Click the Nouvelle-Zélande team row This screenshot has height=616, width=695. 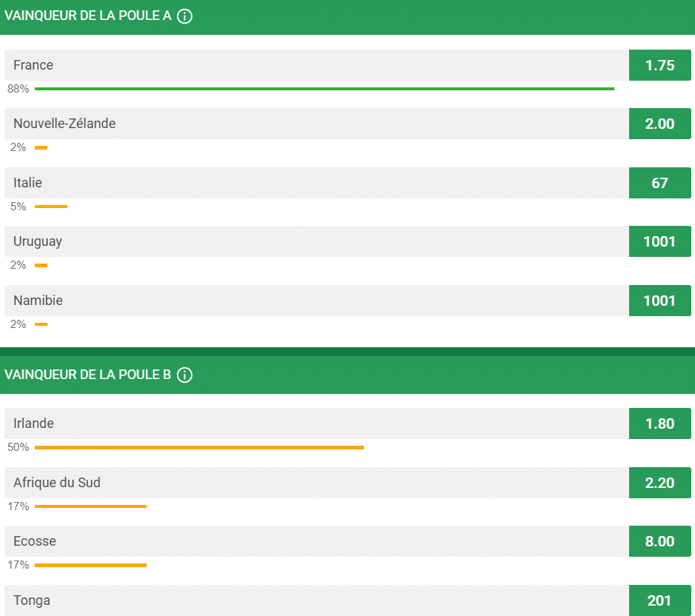(317, 124)
